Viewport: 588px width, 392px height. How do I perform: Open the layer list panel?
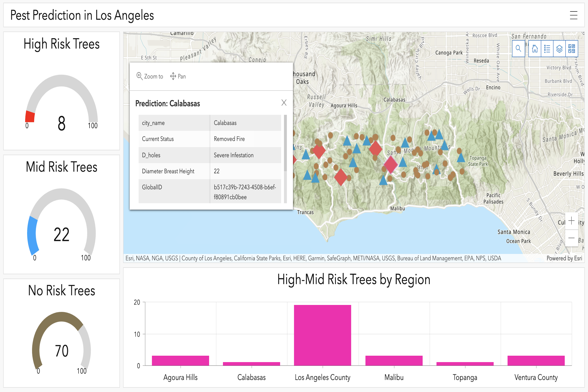[x=559, y=48]
